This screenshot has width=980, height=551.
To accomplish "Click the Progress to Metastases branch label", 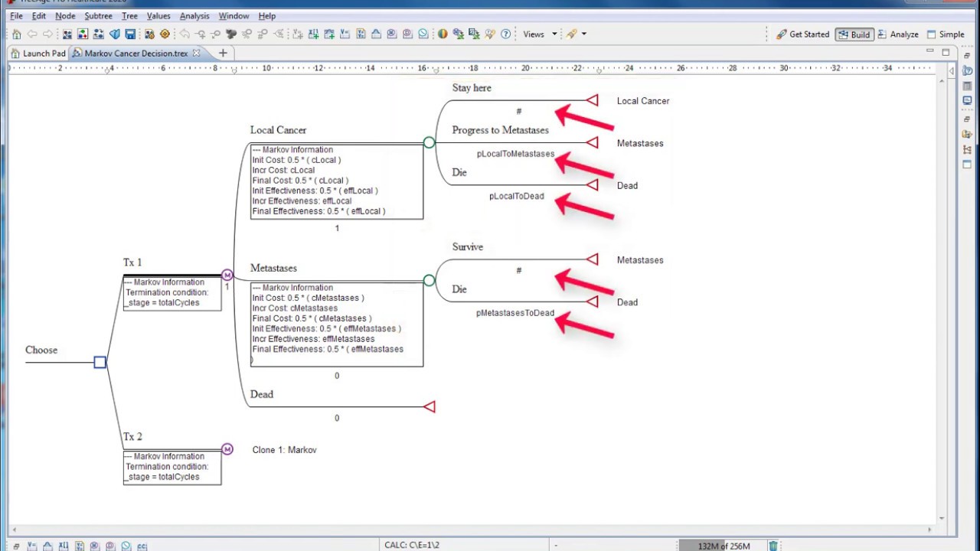I will point(500,130).
